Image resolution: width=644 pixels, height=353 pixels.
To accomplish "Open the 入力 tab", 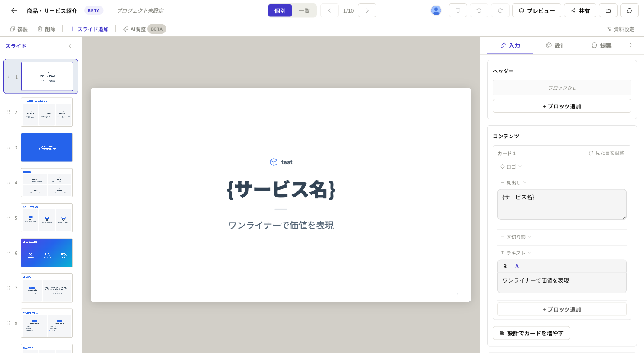I will 510,45.
